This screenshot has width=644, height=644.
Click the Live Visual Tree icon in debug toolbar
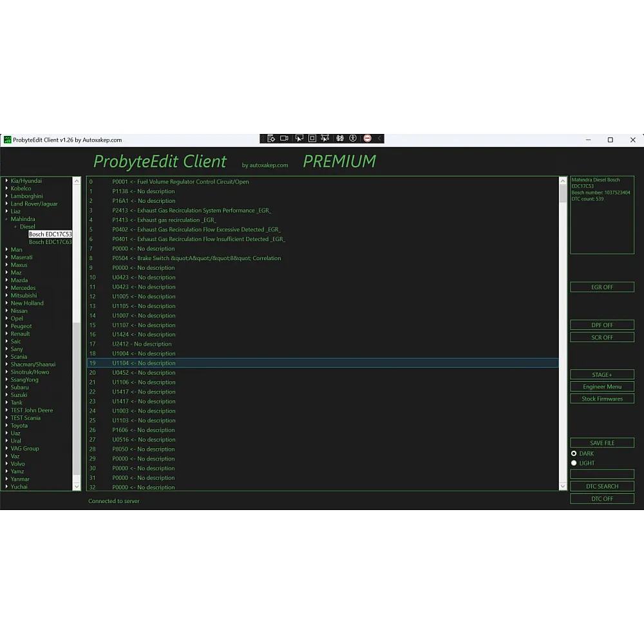[271, 138]
